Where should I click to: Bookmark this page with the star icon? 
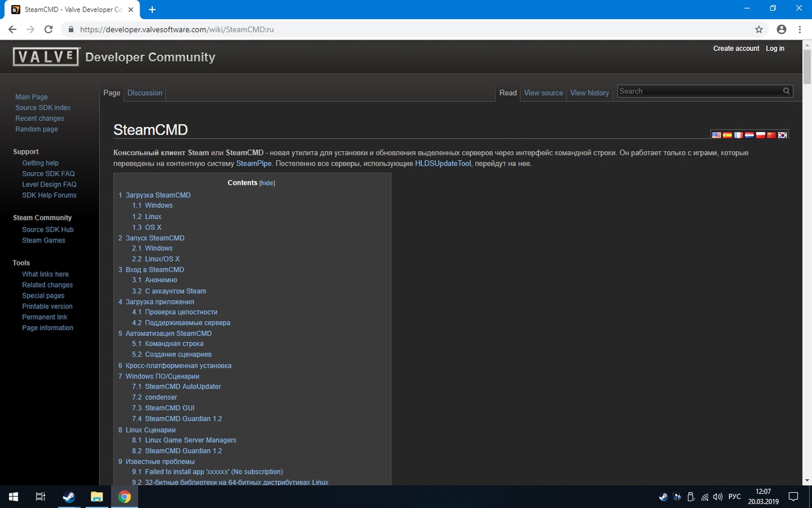pyautogui.click(x=759, y=29)
